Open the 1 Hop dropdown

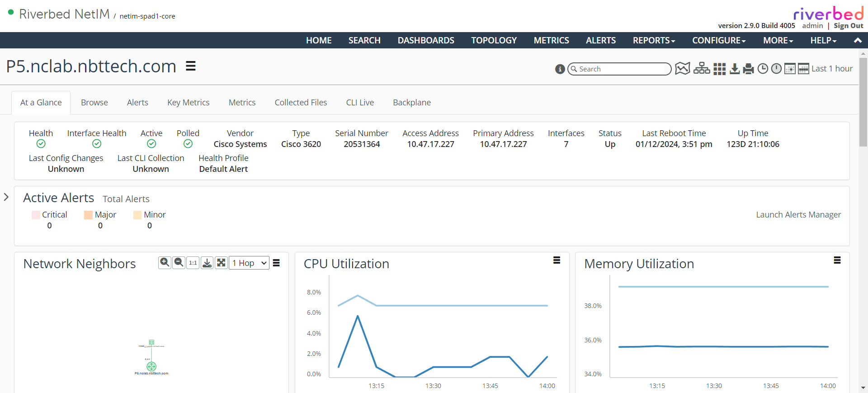pyautogui.click(x=249, y=263)
